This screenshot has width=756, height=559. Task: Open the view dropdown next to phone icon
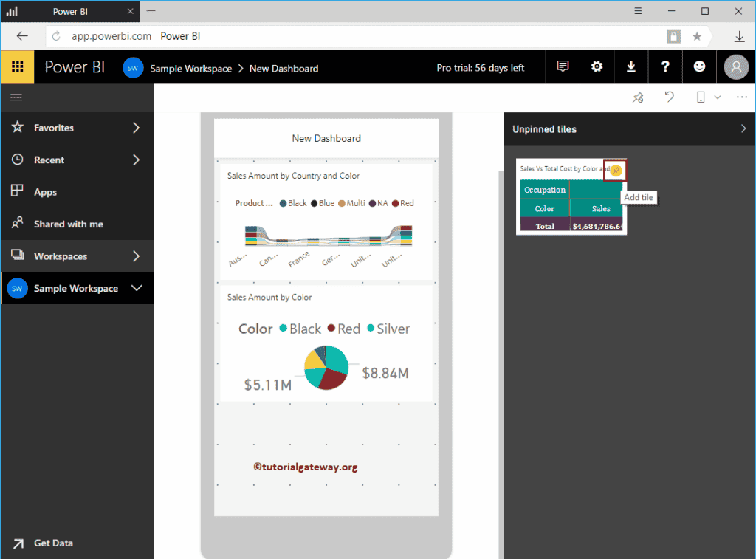[718, 97]
